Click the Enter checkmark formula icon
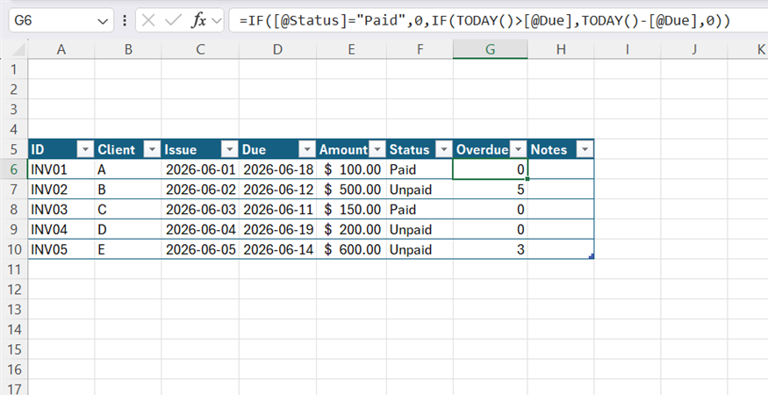Image resolution: width=768 pixels, height=395 pixels. 173,21
